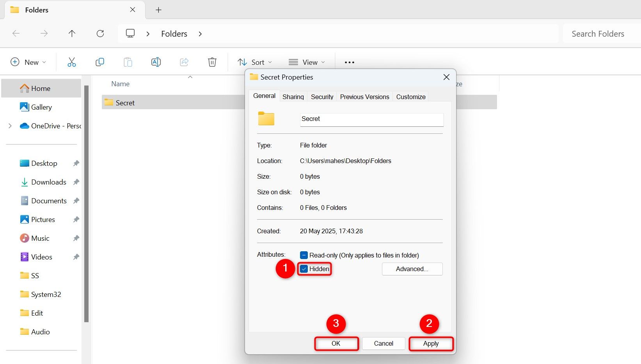This screenshot has width=641, height=364.
Task: Click the navigation pane scrollbar
Action: click(86, 203)
